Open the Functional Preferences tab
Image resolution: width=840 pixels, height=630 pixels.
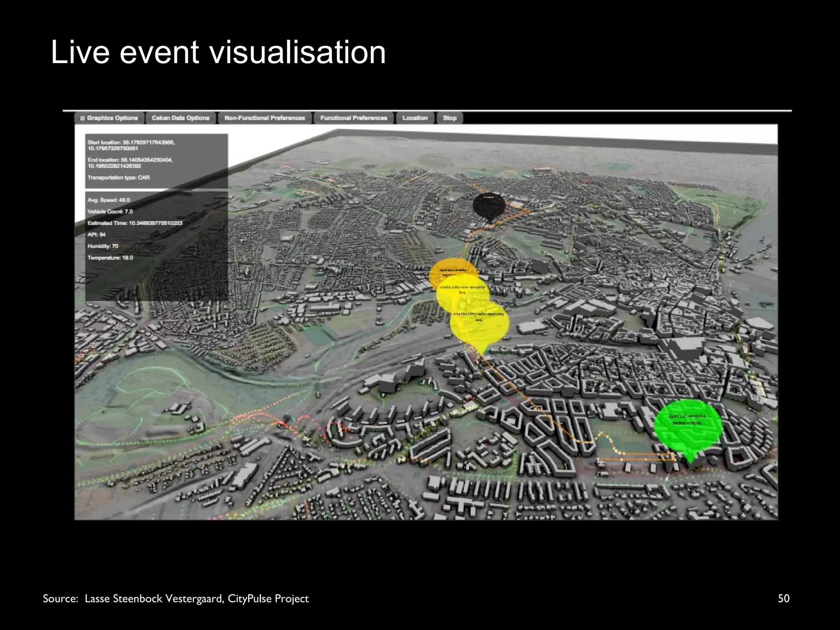(354, 118)
